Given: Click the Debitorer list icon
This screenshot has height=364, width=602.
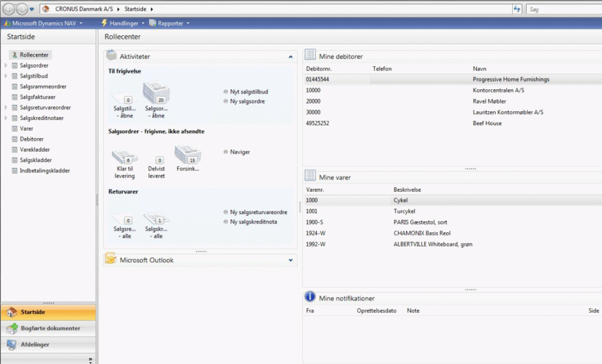Looking at the screenshot, I should pos(15,139).
